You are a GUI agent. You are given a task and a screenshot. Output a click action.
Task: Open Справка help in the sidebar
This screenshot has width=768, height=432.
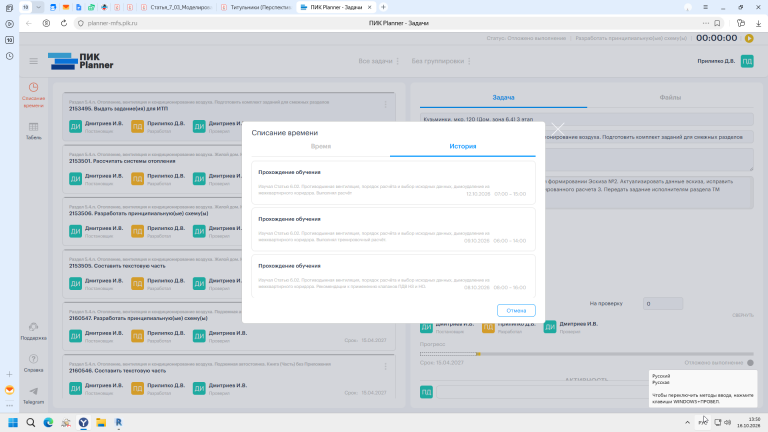coord(33,363)
